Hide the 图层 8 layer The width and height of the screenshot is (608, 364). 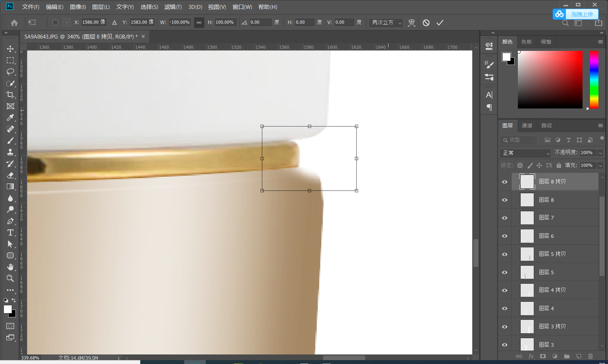coord(505,200)
